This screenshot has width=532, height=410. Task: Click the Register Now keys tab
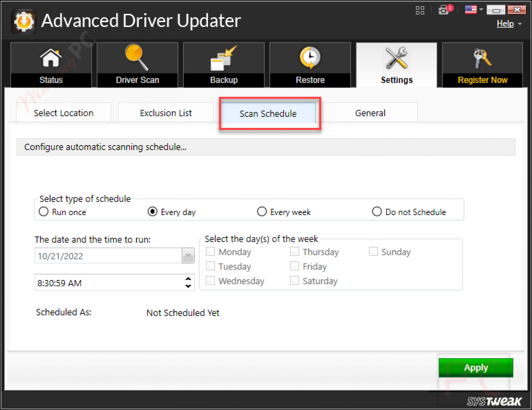point(482,65)
